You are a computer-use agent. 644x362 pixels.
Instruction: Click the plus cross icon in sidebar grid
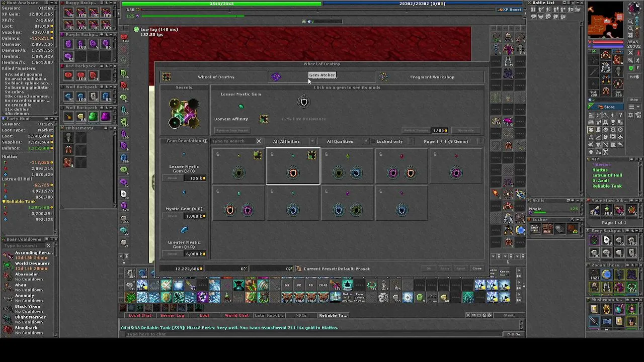(x=591, y=151)
